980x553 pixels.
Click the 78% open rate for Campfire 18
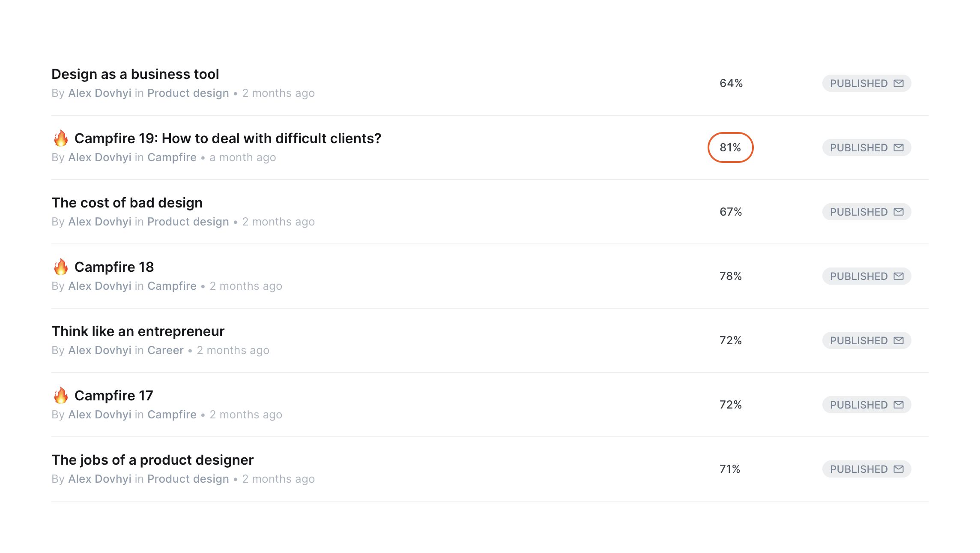click(x=731, y=276)
